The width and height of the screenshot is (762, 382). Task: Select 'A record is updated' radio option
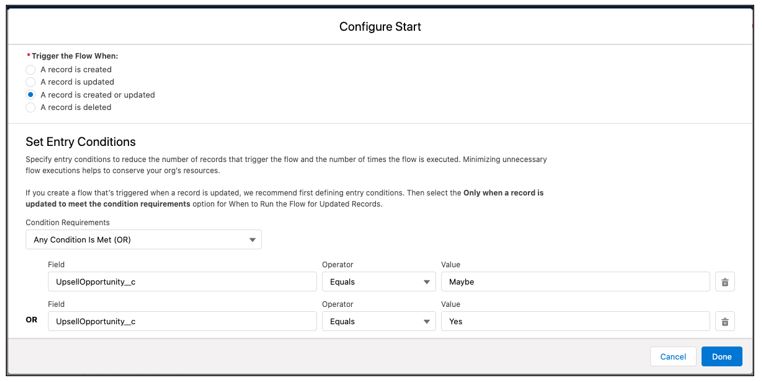click(x=30, y=82)
